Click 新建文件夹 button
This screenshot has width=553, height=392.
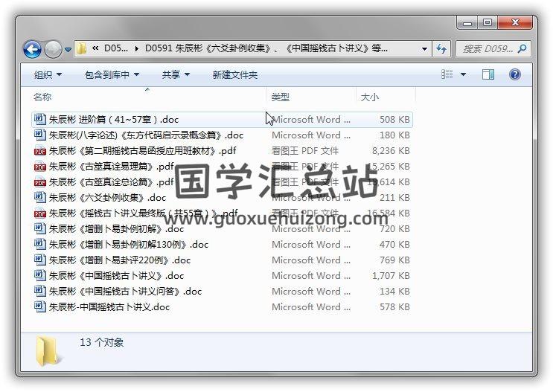click(x=235, y=74)
